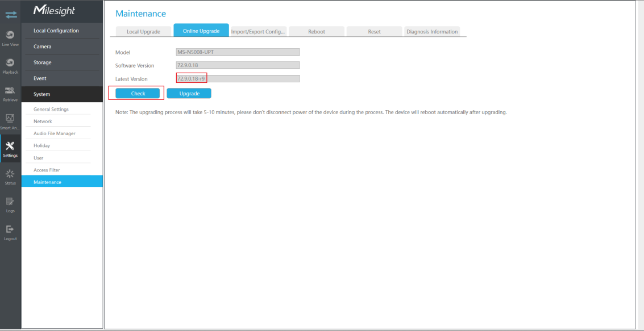
Task: Expand the Camera section
Action: (62, 47)
